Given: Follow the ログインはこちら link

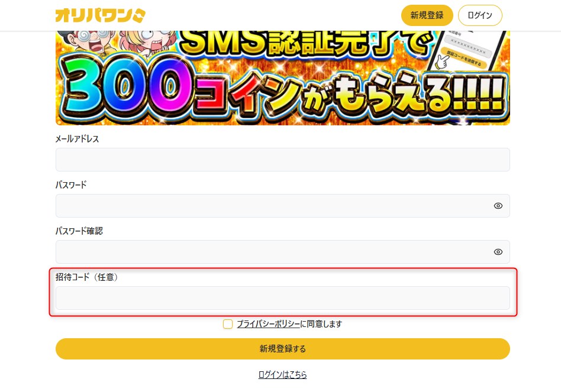Looking at the screenshot, I should pyautogui.click(x=283, y=374).
